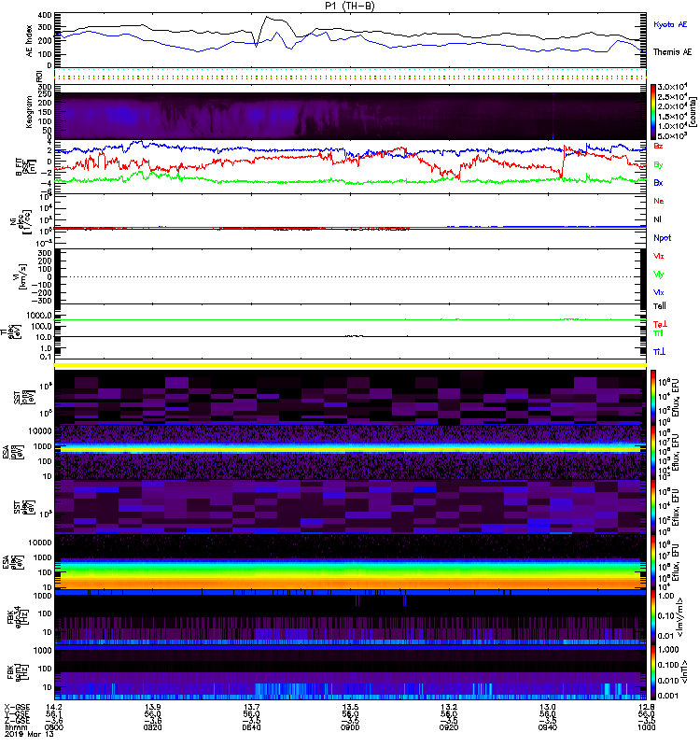Select the hhmm time format label
Screen dimensions: 700x747
(x=14, y=728)
